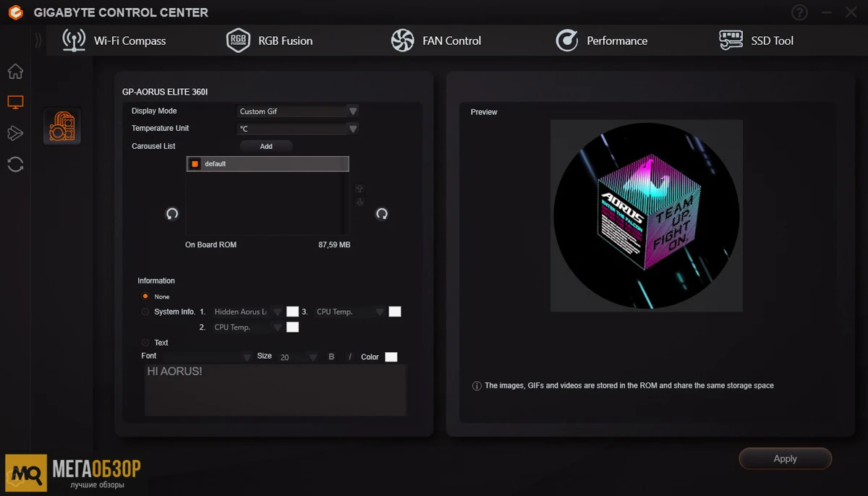Go to Home in the sidebar

[x=15, y=72]
